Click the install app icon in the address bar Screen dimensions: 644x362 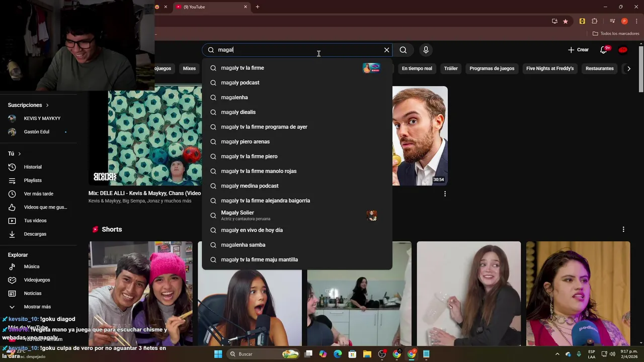(554, 21)
